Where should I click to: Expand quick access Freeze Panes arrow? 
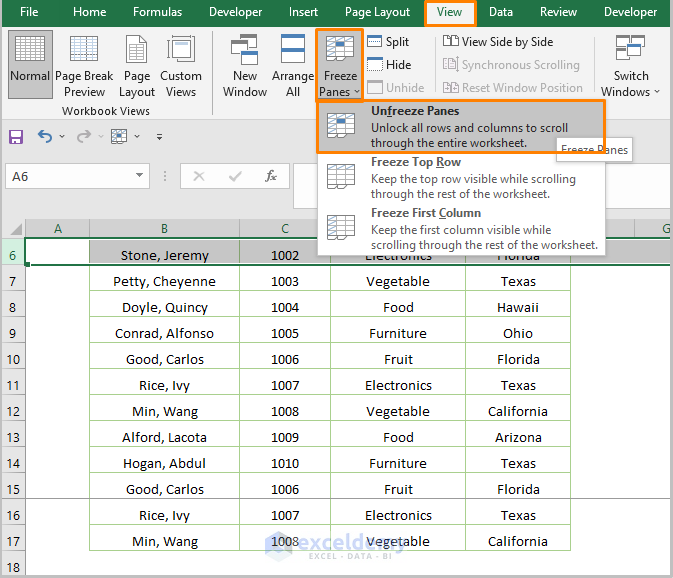137,136
